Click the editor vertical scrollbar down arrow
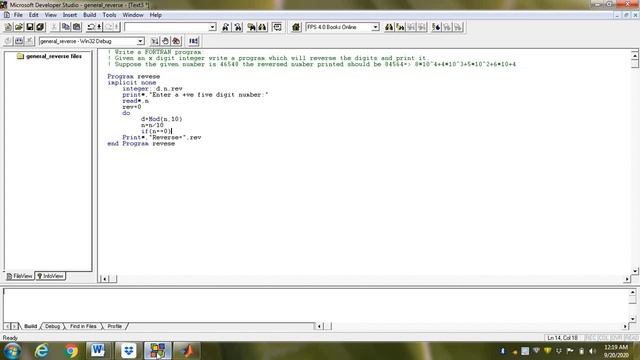The height and width of the screenshot is (360, 640). pos(635,271)
